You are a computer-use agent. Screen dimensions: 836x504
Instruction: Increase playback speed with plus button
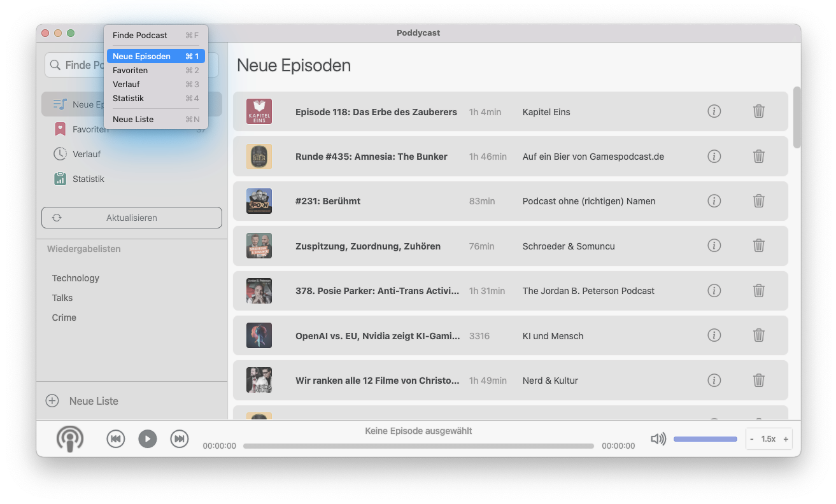786,439
